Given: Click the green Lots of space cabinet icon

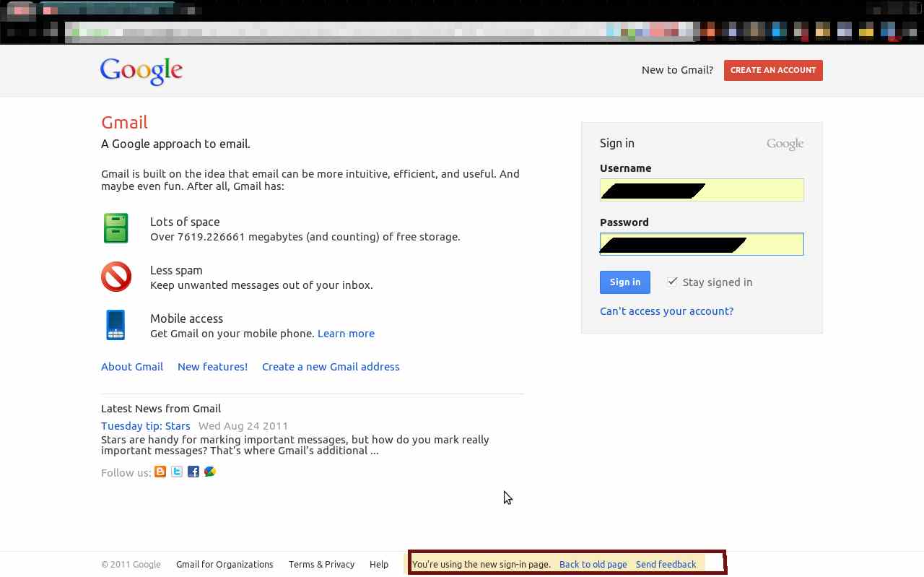Looking at the screenshot, I should coord(115,228).
